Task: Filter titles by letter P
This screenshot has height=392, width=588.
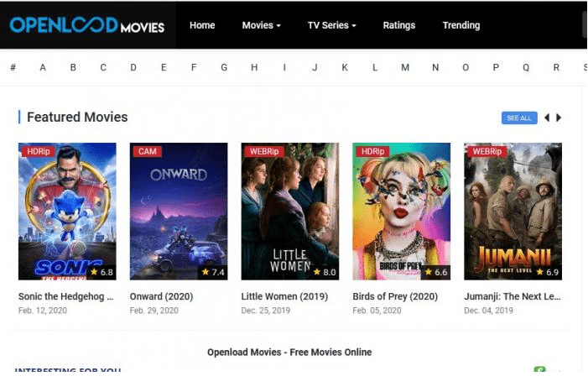Action: (x=496, y=67)
